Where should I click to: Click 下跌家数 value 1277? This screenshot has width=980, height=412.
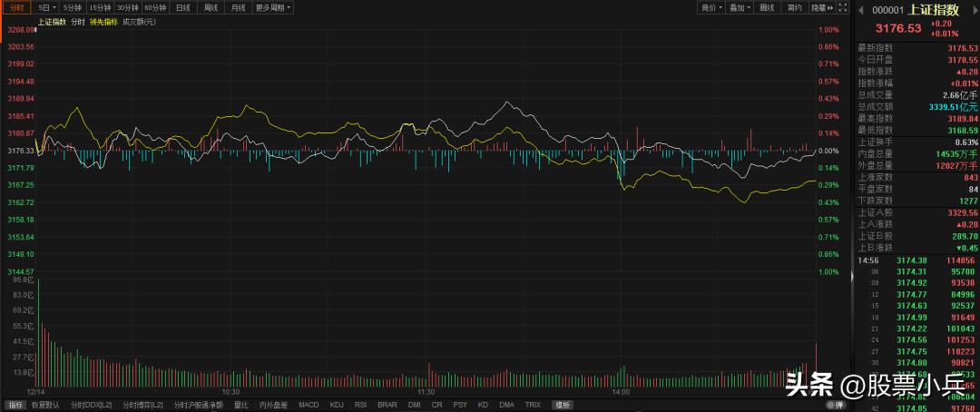969,201
